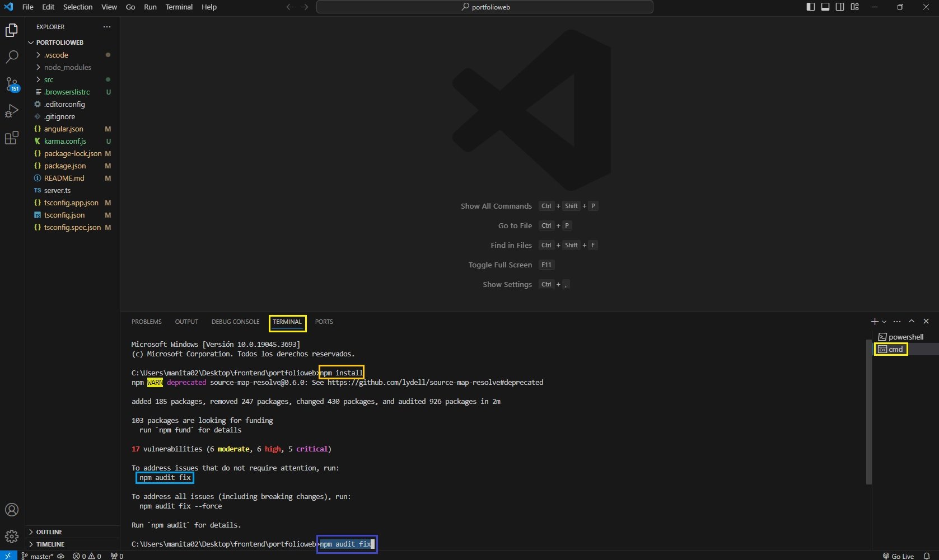Viewport: 939px width, 560px height.
Task: Open terminal panel more actions ellipsis
Action: point(897,321)
